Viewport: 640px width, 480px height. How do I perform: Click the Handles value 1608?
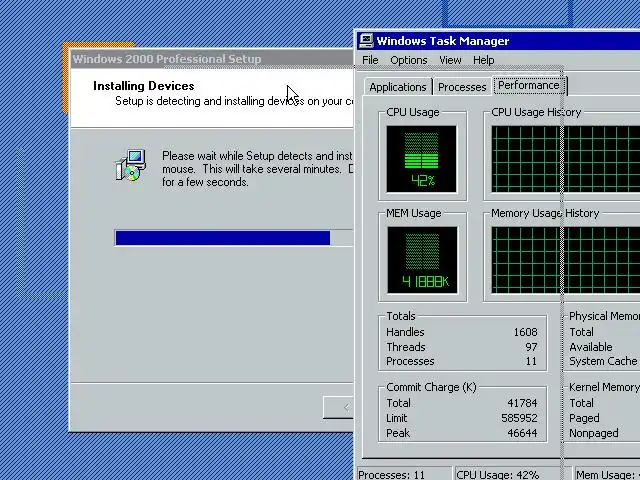click(526, 332)
